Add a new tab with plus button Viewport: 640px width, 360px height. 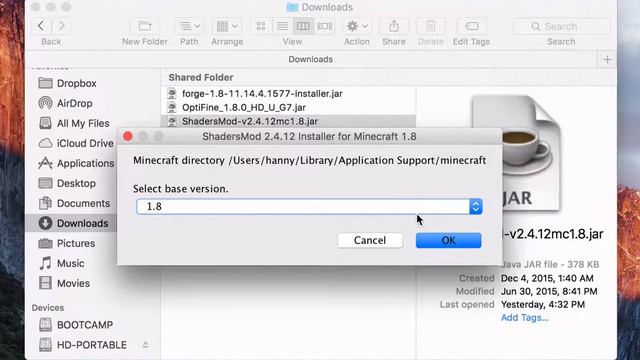click(x=607, y=60)
